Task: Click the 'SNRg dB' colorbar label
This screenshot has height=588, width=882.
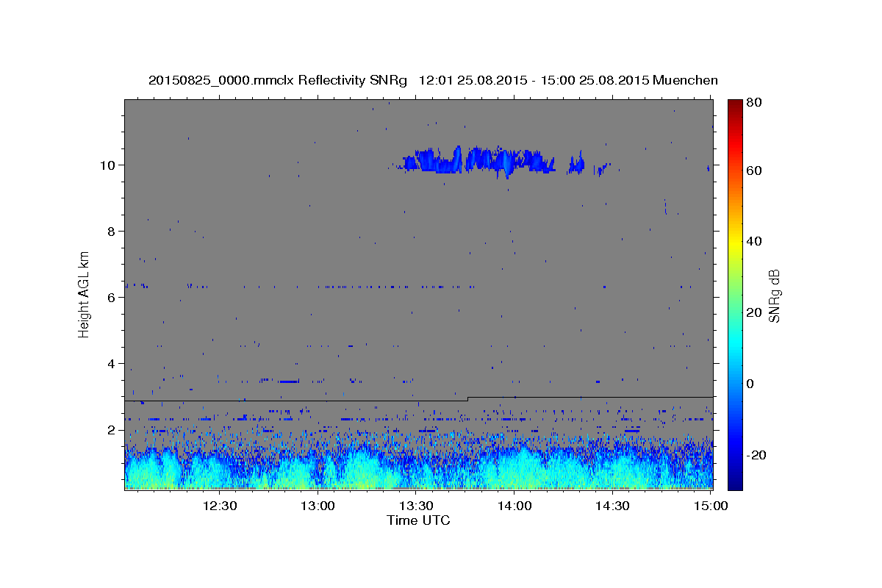Action: point(774,296)
